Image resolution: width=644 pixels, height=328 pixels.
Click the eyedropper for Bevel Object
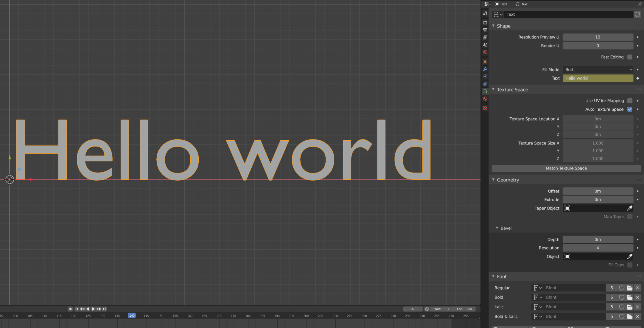click(x=629, y=257)
